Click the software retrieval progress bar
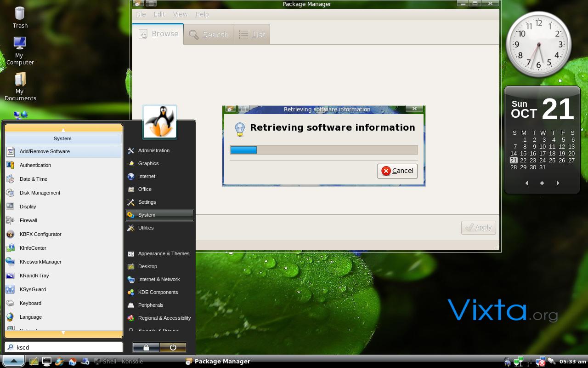Screen dimensions: 588x368 tap(324, 150)
